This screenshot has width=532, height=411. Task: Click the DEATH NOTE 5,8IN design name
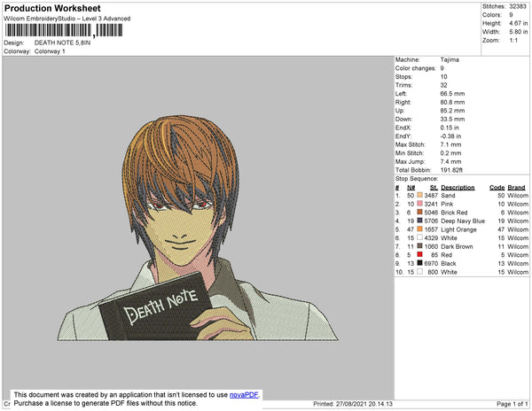coord(62,43)
